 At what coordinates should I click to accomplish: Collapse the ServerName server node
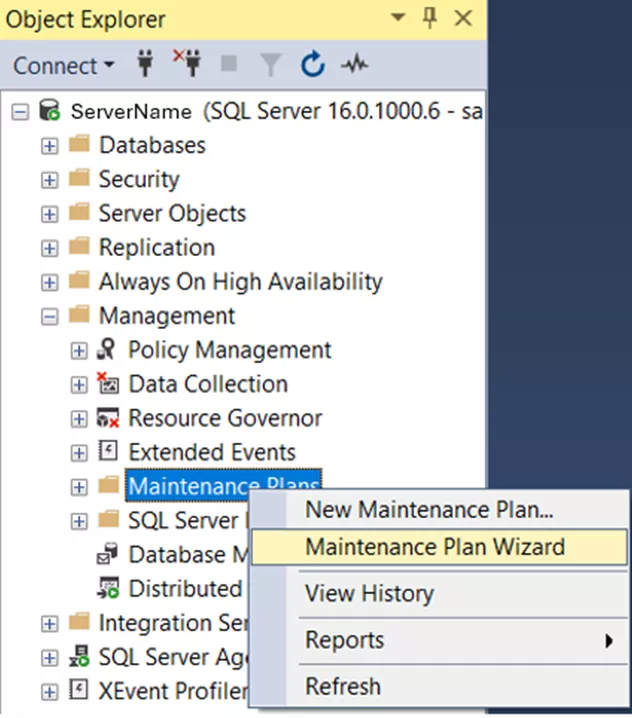tap(20, 112)
